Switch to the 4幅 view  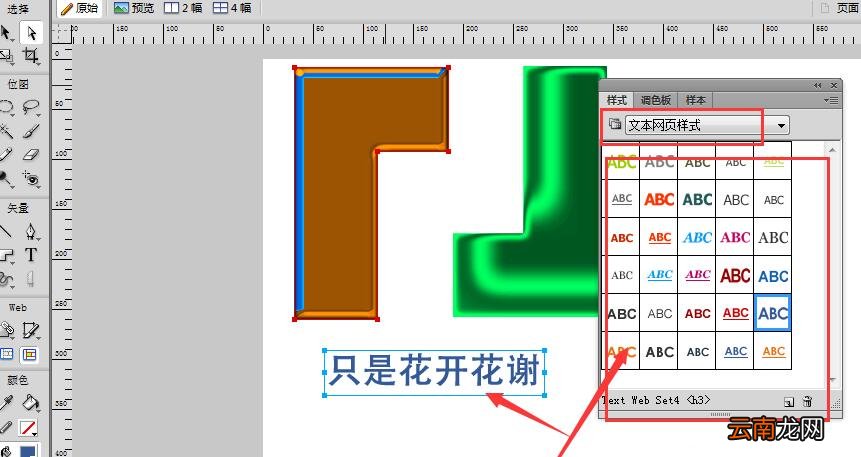[x=232, y=8]
